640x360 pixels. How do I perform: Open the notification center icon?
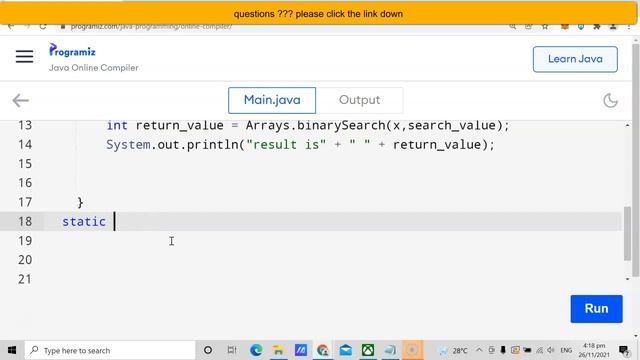[623, 350]
